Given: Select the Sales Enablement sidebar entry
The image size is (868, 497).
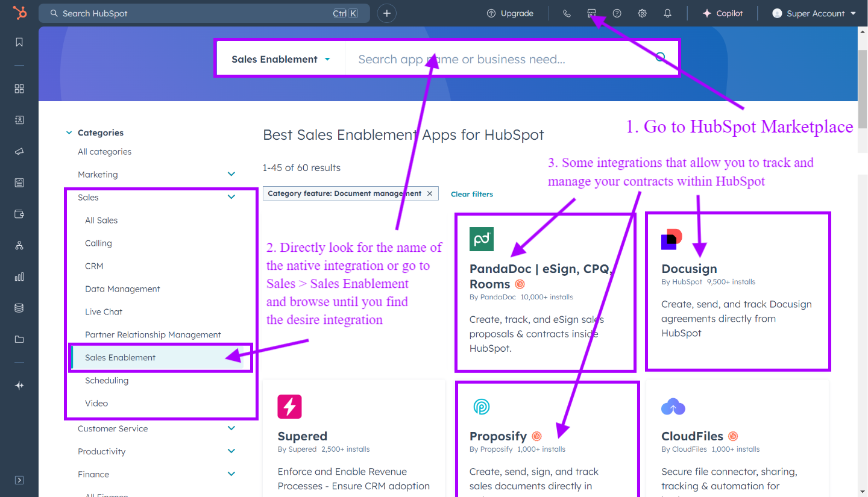Looking at the screenshot, I should tap(120, 357).
